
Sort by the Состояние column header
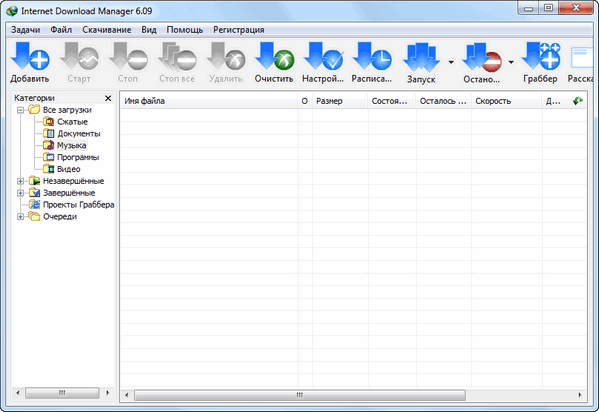(x=392, y=101)
